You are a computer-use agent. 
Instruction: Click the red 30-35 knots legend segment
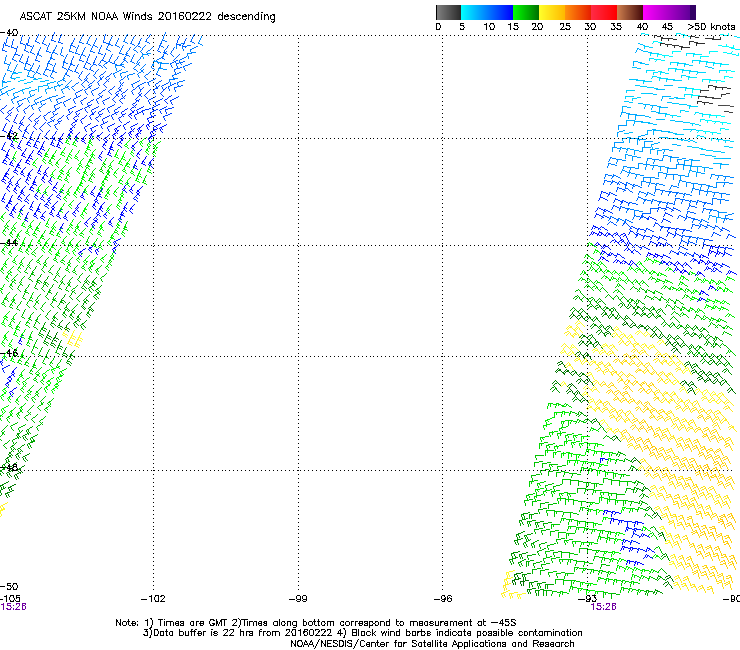coord(604,12)
